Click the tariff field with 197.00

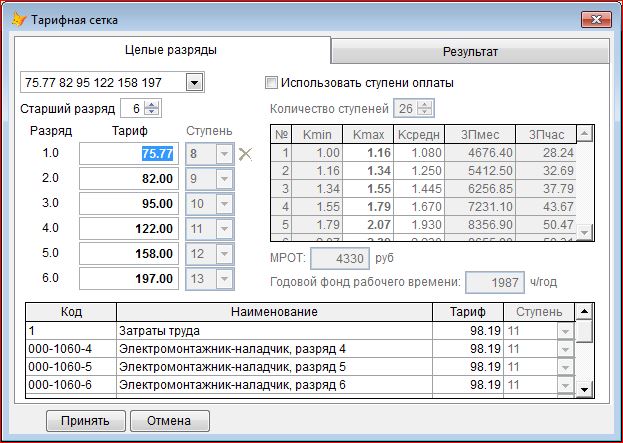click(x=129, y=279)
